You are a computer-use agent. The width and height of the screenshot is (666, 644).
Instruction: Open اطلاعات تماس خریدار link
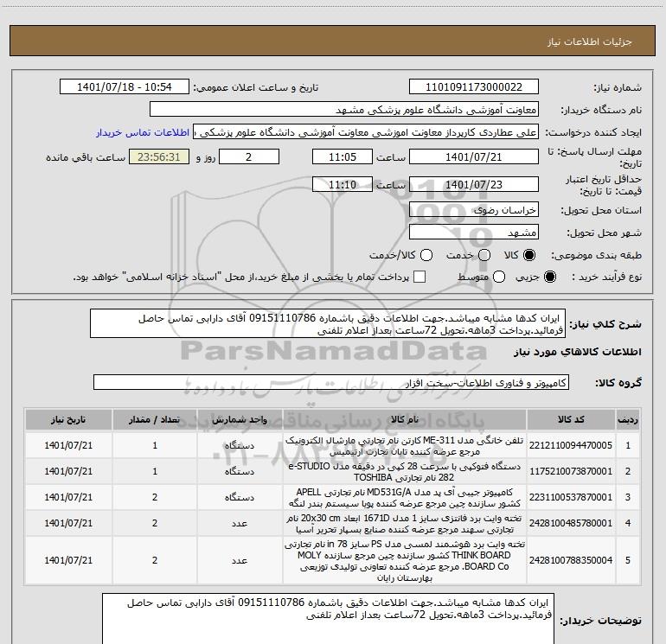(x=143, y=132)
